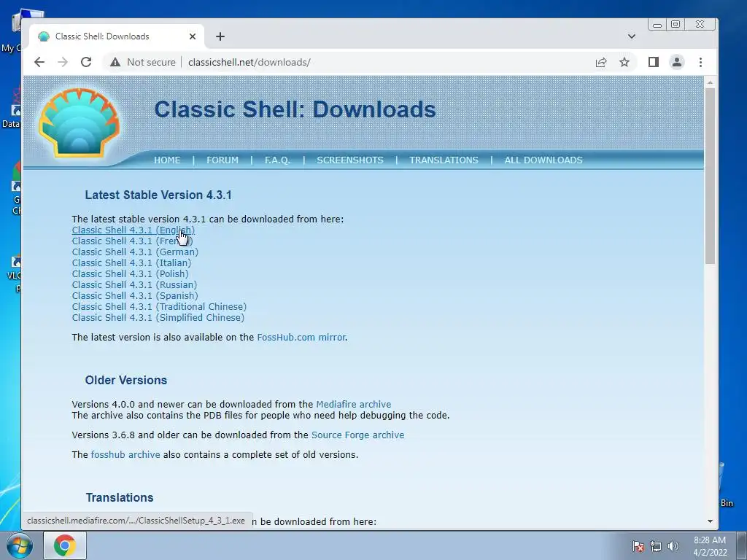Screen dimensions: 747x560
Task: Go back using the browser back arrow
Action: coord(39,63)
